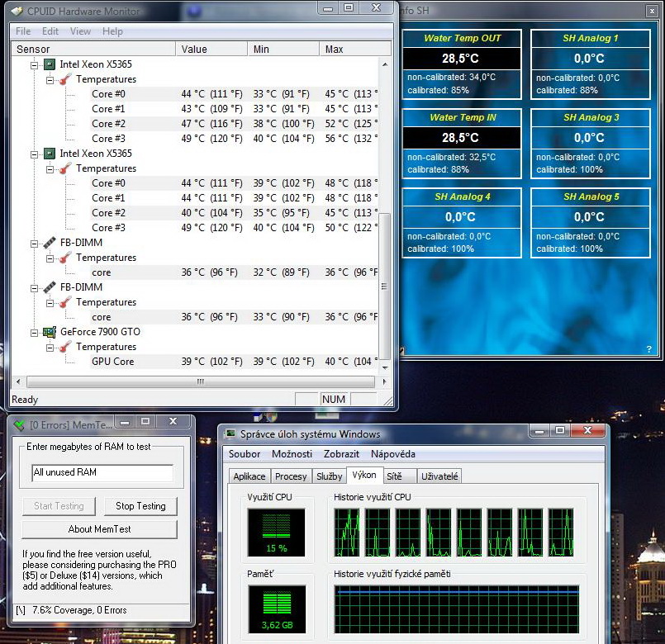Click the About MemTest button

pyautogui.click(x=99, y=529)
